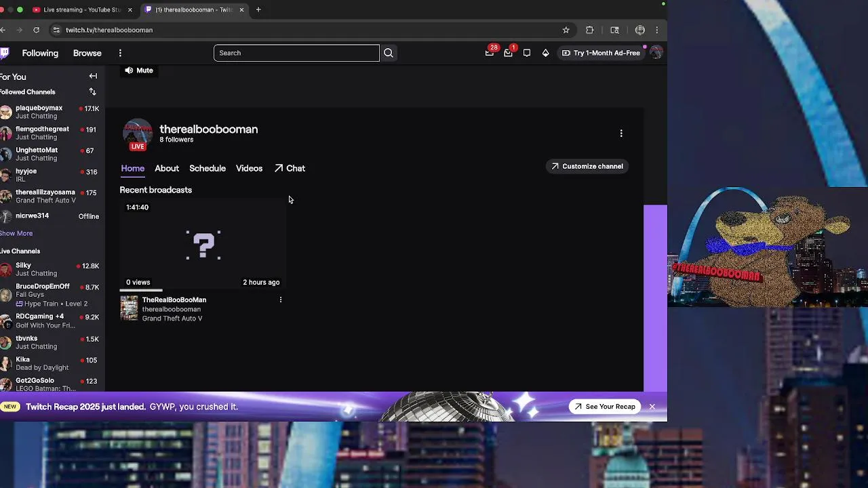Open Chrome profile icon
Image resolution: width=868 pixels, height=488 pixels.
639,30
